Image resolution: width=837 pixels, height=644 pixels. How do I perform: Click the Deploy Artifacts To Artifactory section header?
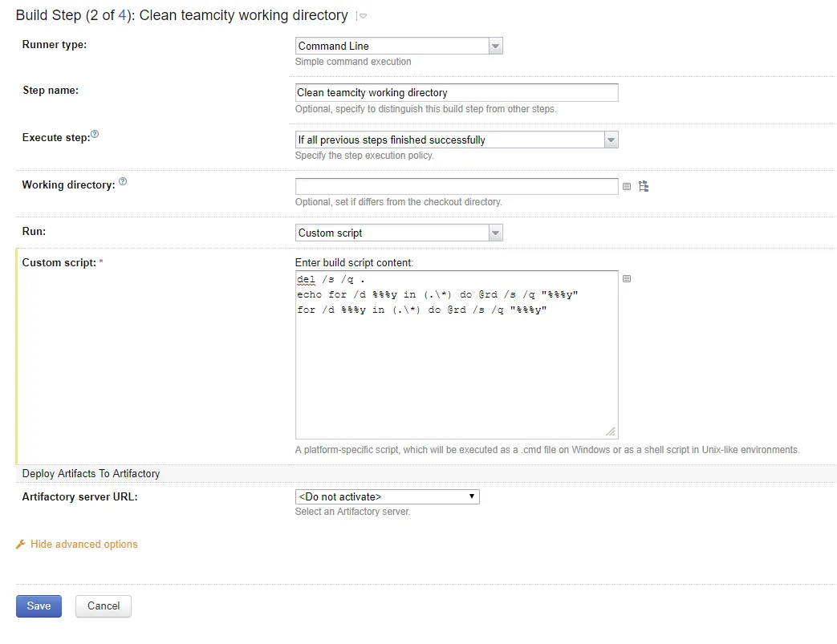(x=91, y=474)
